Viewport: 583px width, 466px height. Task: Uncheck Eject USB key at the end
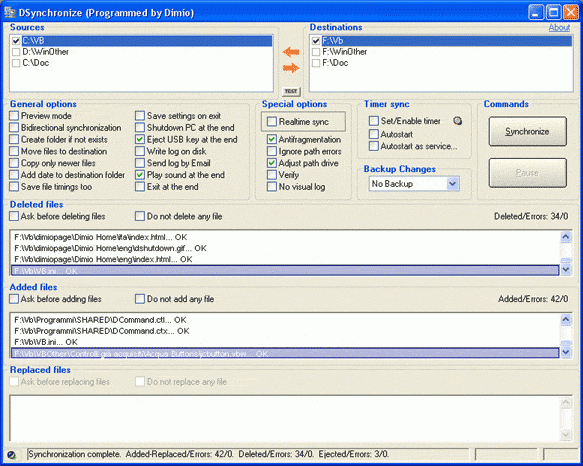click(x=140, y=139)
